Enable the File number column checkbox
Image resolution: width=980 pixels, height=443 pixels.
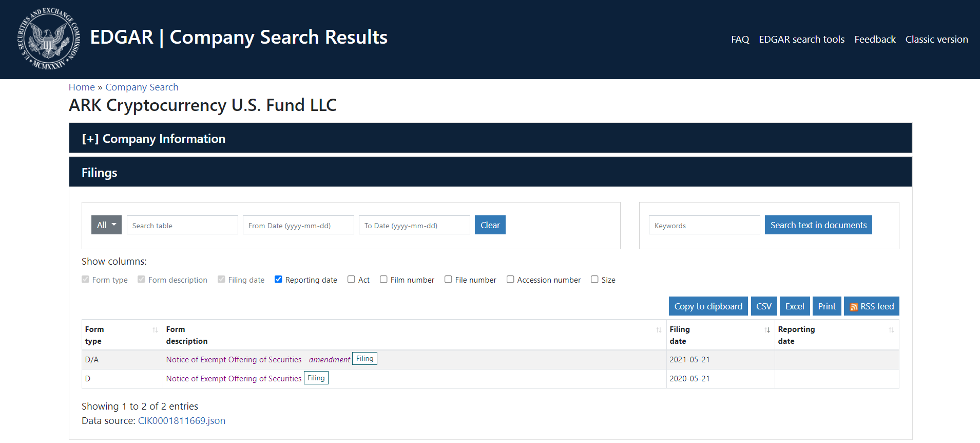(448, 280)
